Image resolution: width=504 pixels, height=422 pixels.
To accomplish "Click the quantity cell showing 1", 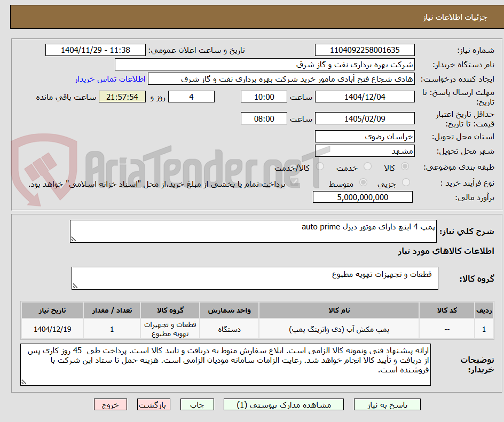I will click(x=112, y=329).
